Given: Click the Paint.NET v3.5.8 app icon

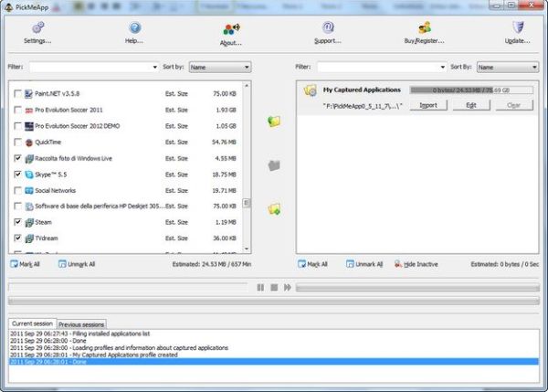Looking at the screenshot, I should tap(29, 94).
